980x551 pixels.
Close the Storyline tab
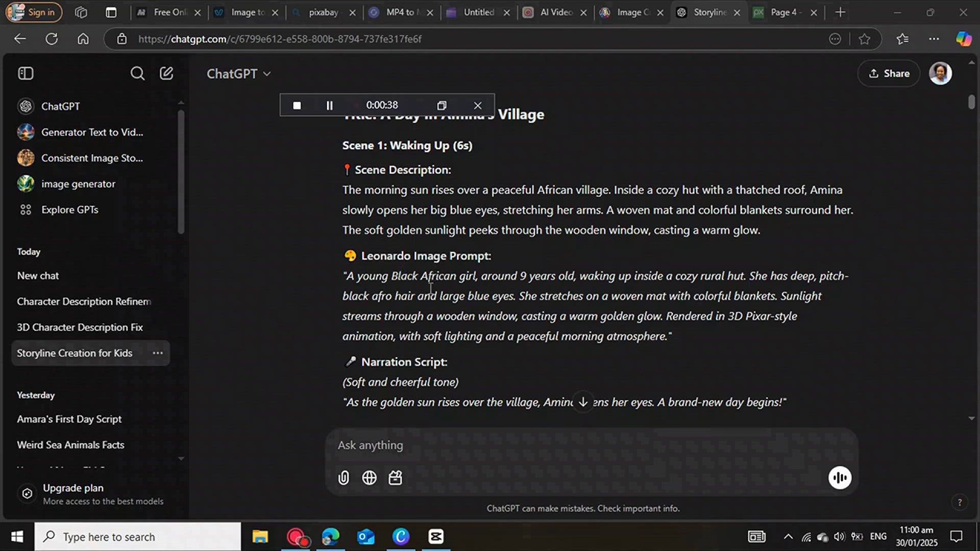coord(737,13)
